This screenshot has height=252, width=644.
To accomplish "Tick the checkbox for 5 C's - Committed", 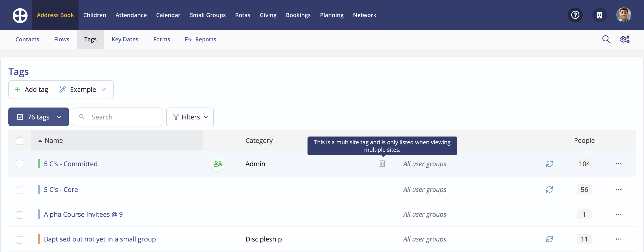I will (19, 164).
